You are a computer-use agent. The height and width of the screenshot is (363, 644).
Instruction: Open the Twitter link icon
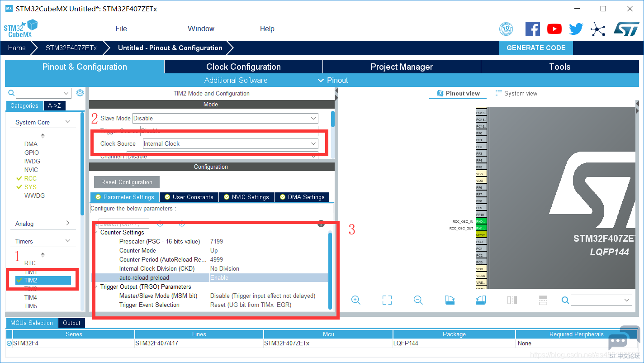pyautogui.click(x=576, y=29)
